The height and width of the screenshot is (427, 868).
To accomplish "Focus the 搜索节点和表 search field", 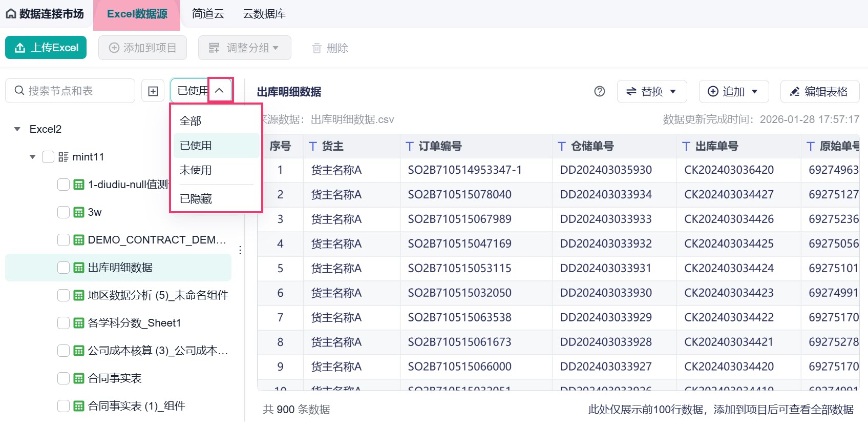I will [70, 91].
